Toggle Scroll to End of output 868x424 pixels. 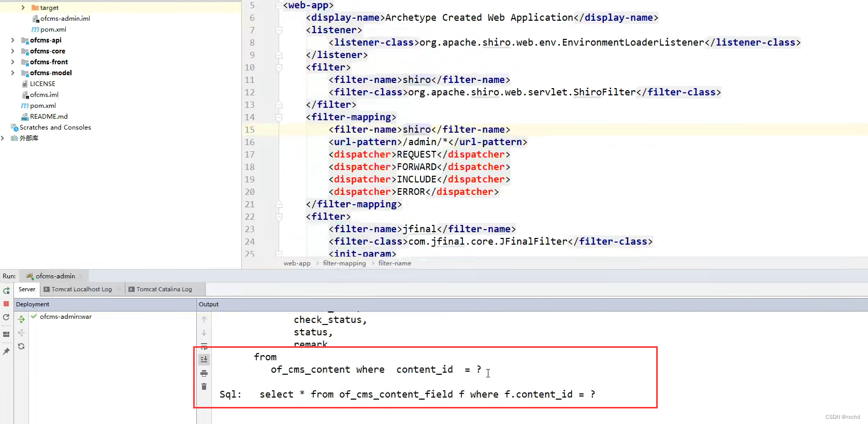point(204,359)
